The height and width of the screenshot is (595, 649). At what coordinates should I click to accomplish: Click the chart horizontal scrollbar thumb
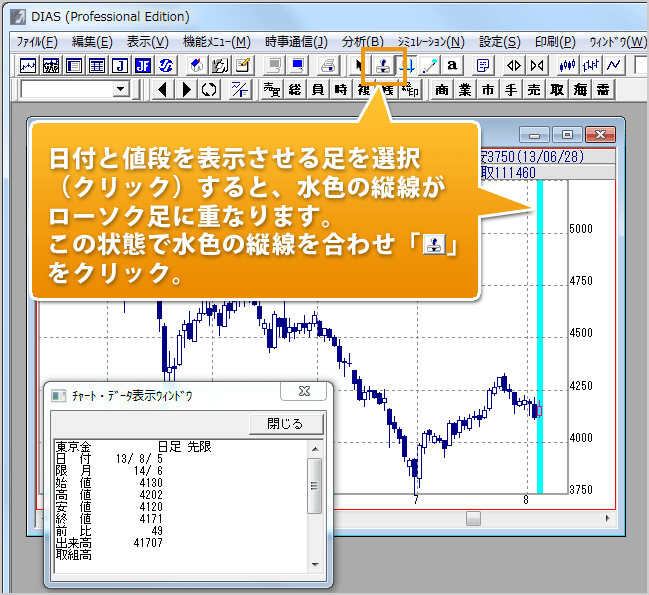[473, 518]
